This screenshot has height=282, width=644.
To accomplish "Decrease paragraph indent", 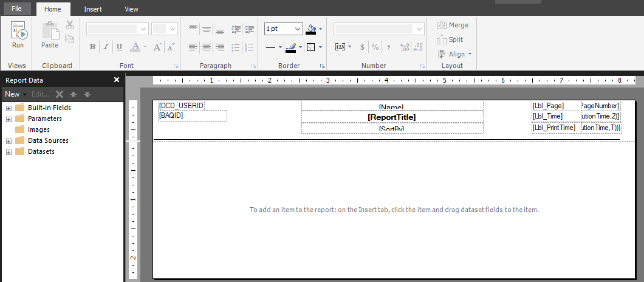I will click(236, 29).
